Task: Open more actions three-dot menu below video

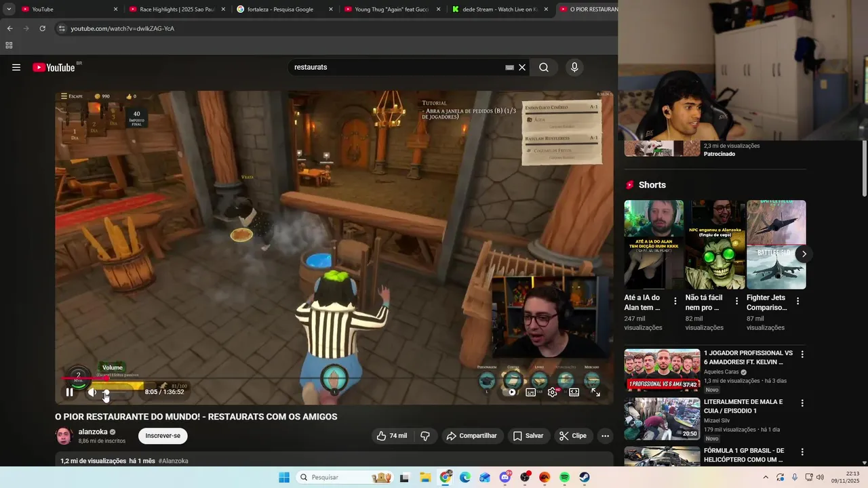Action: (605, 436)
